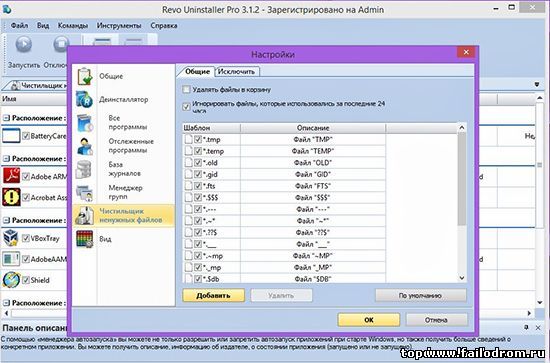Close the Панель описания panel
Viewport: 550px width, 363px height.
pyautogui.click(x=538, y=327)
